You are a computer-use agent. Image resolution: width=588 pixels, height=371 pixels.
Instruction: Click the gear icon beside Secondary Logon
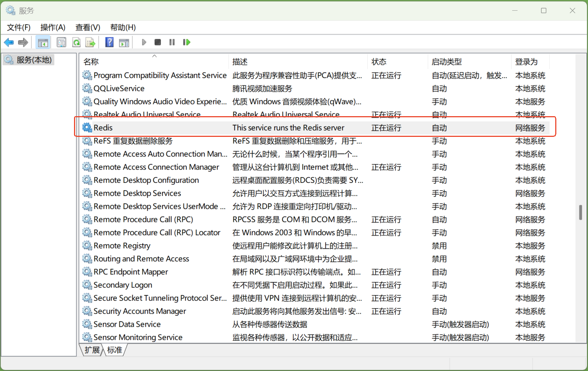pos(87,285)
